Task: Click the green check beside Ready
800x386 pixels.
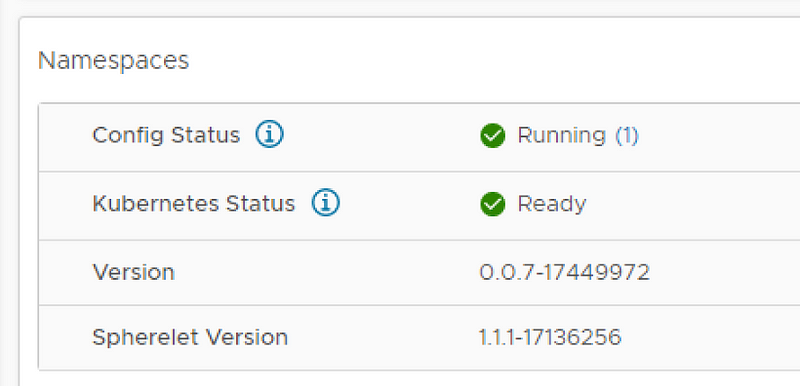Action: point(492,204)
